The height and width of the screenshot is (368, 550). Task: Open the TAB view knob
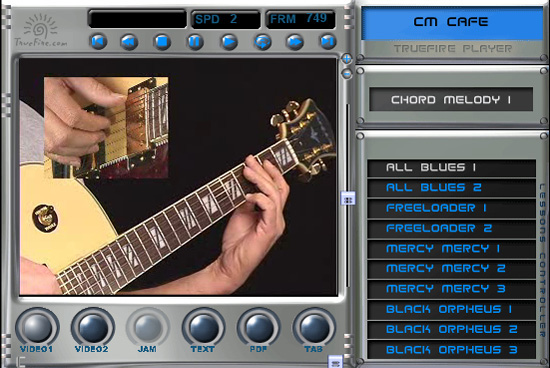(314, 327)
